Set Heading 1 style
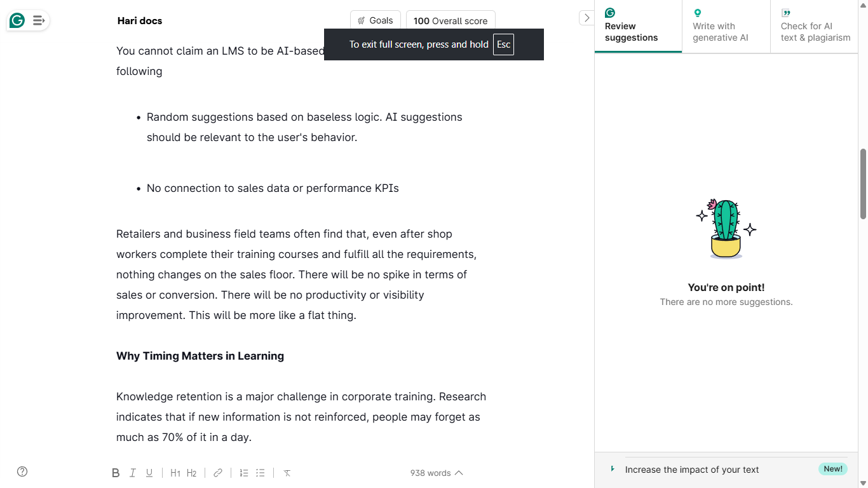868x488 pixels. 175,473
